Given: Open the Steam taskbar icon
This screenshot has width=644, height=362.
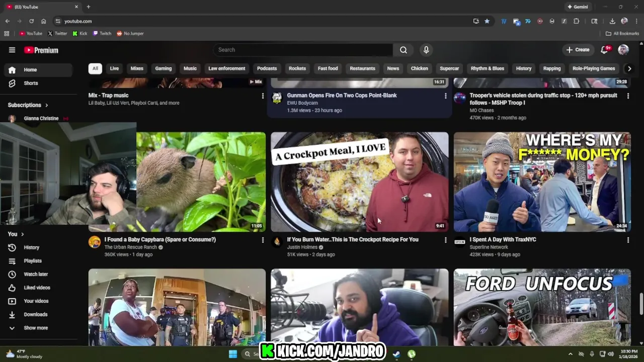Looking at the screenshot, I should click(x=396, y=354).
